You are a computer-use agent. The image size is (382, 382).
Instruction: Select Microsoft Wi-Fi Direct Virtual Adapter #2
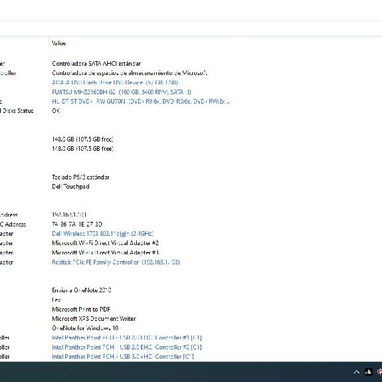(x=105, y=243)
